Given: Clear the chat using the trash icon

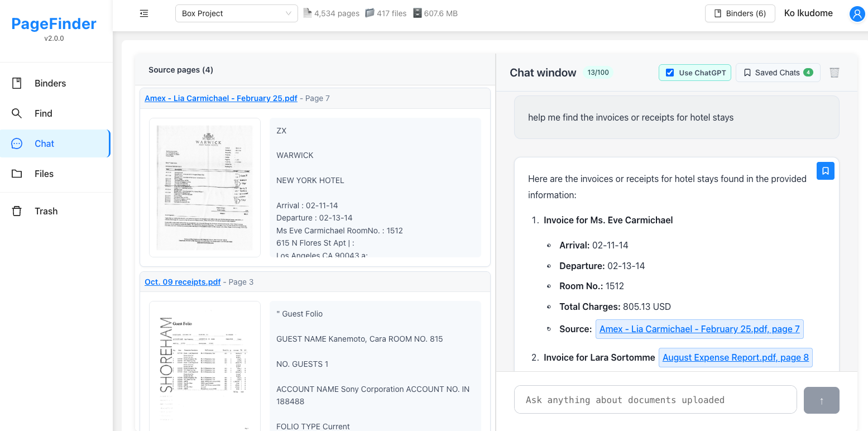Looking at the screenshot, I should [835, 73].
